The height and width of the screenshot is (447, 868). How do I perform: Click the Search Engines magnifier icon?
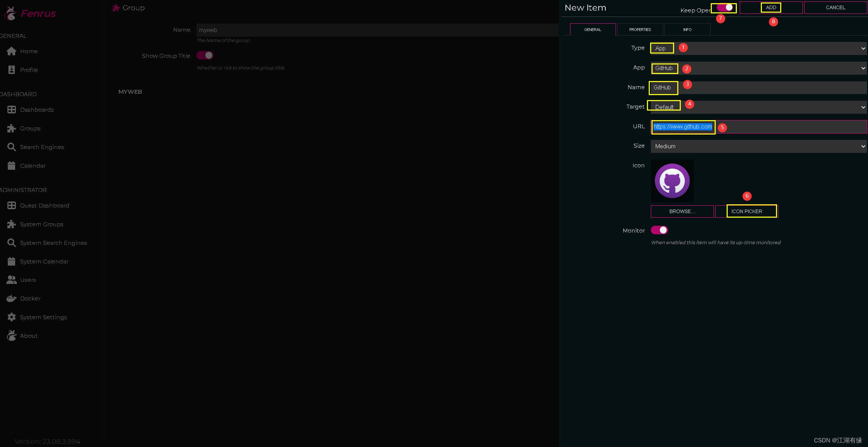[x=11, y=147]
